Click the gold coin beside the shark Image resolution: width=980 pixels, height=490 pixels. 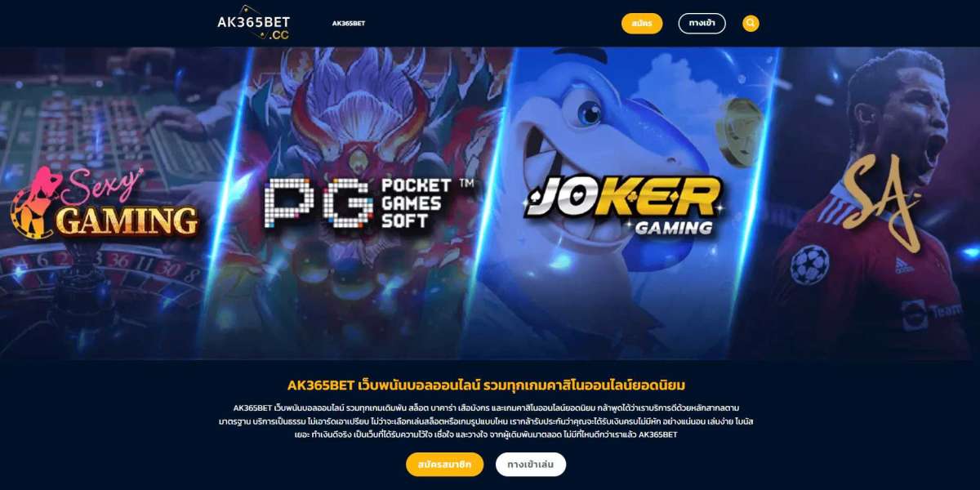(x=740, y=131)
